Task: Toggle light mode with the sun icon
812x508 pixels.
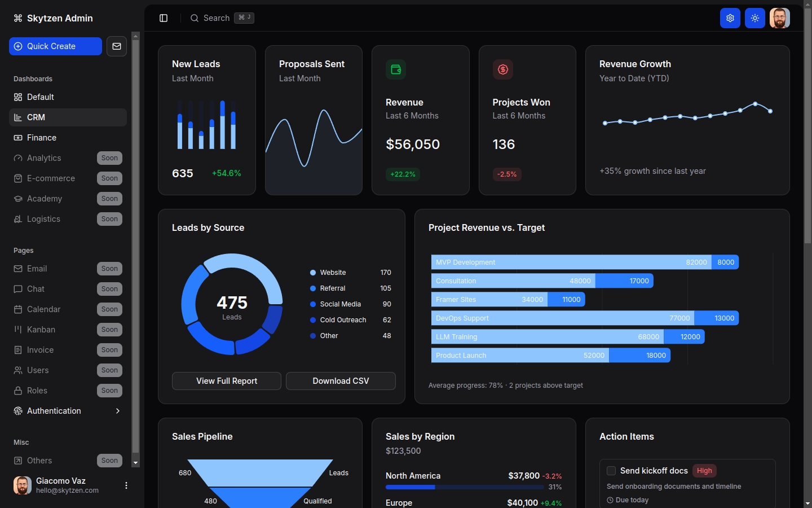Action: click(755, 18)
